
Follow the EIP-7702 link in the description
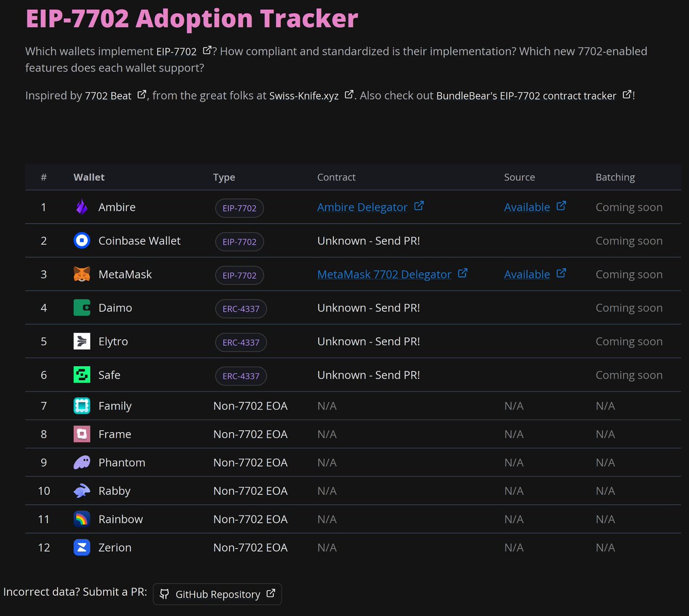pos(184,52)
